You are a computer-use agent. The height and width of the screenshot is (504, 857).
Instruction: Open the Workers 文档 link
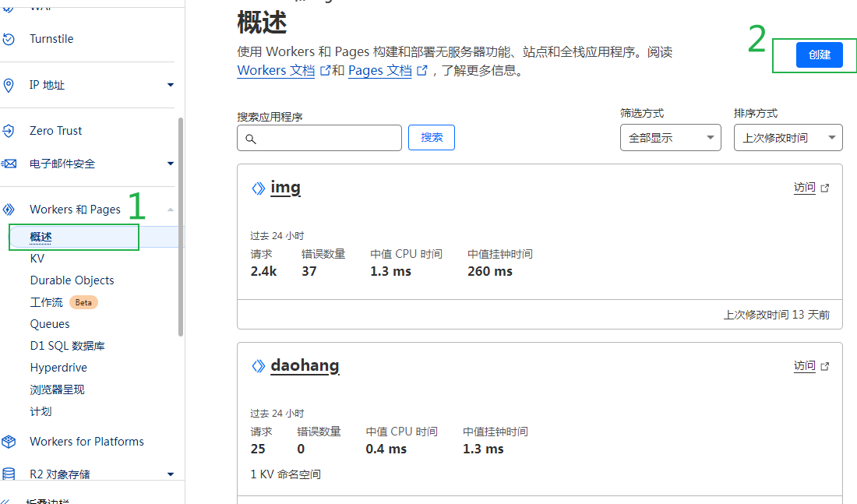[x=276, y=71]
